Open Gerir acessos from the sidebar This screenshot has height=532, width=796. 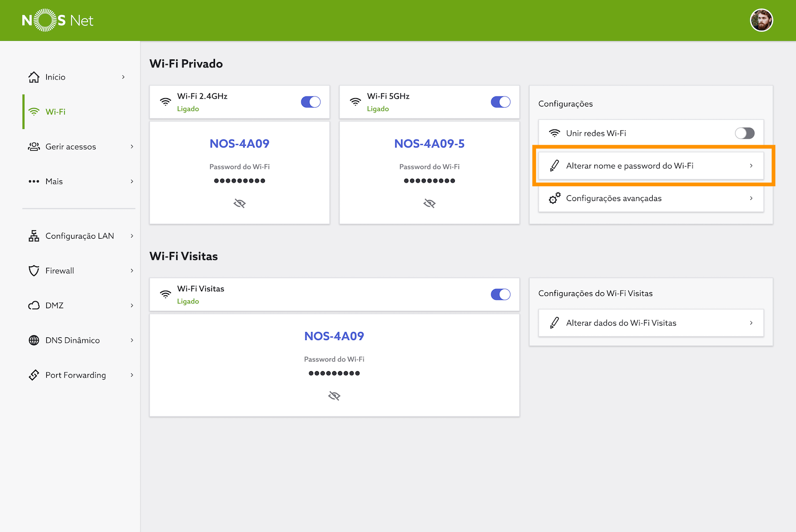tap(71, 147)
